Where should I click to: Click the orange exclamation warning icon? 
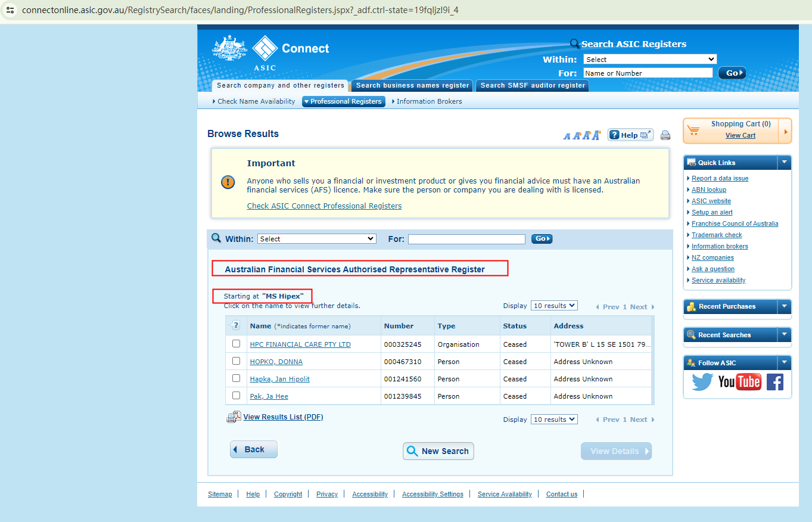click(x=228, y=182)
